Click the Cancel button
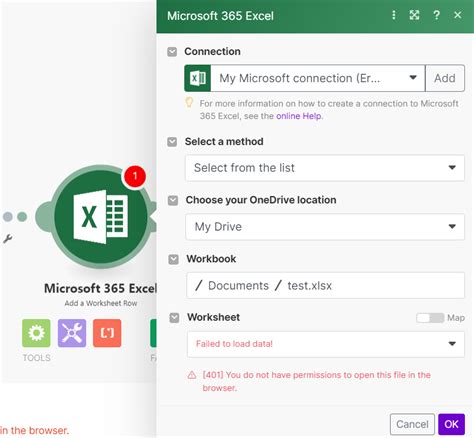The height and width of the screenshot is (438, 474). pyautogui.click(x=412, y=424)
